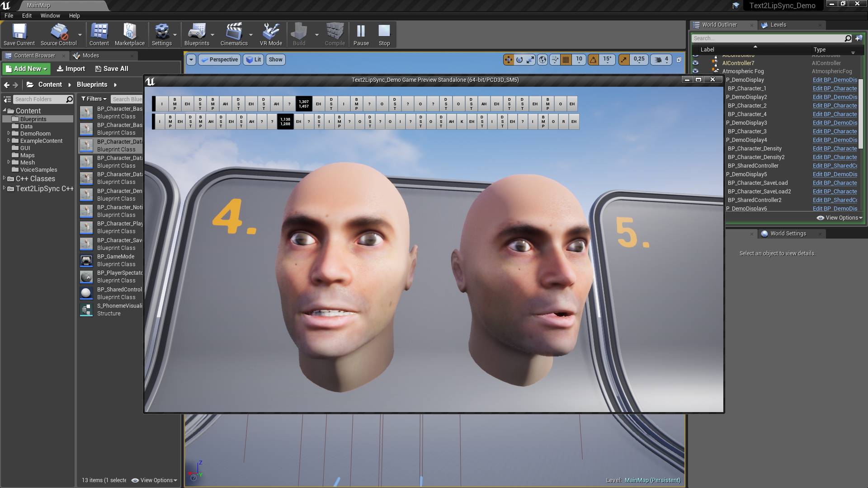Switch to the Levels tab
The image size is (868, 488).
(x=778, y=25)
